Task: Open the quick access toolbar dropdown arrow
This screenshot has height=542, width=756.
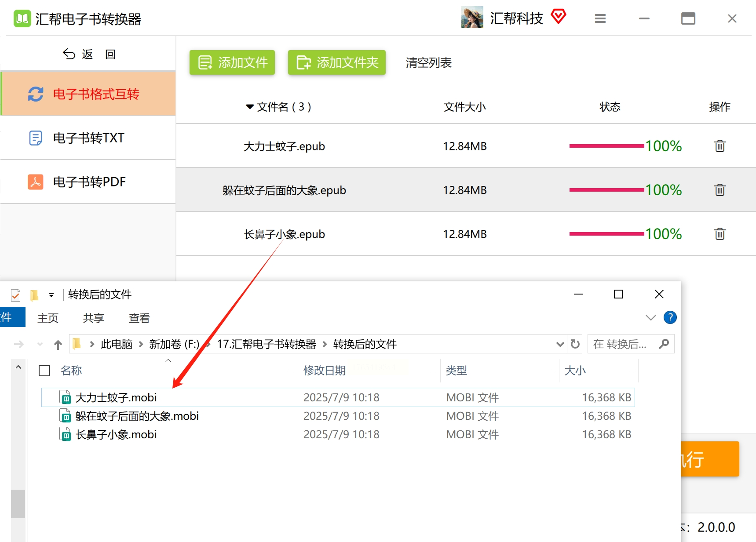Action: pos(51,295)
